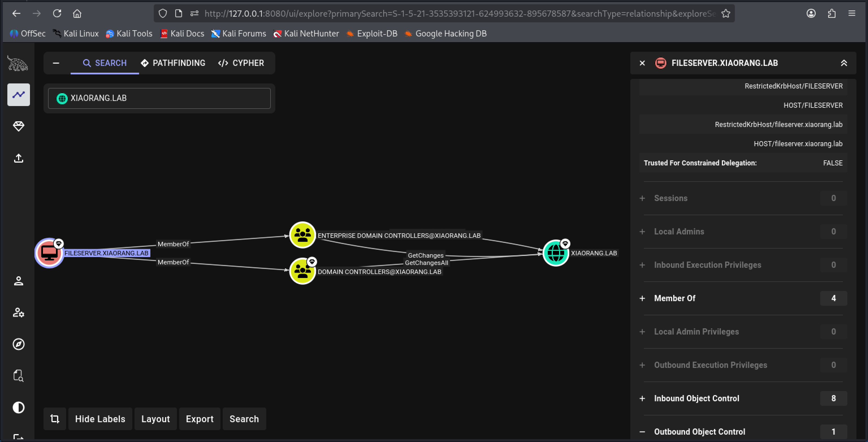The height and width of the screenshot is (442, 868).
Task: Switch to the Pathfinding tab
Action: 173,63
